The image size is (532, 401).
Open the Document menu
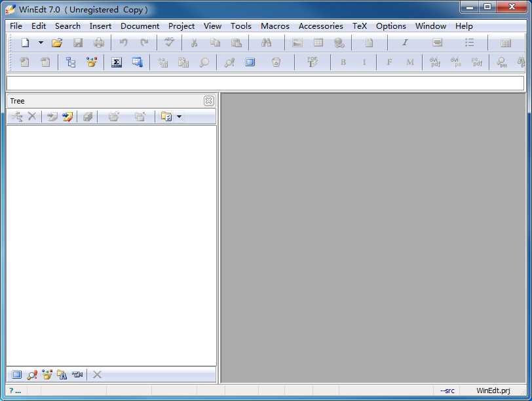(x=140, y=26)
